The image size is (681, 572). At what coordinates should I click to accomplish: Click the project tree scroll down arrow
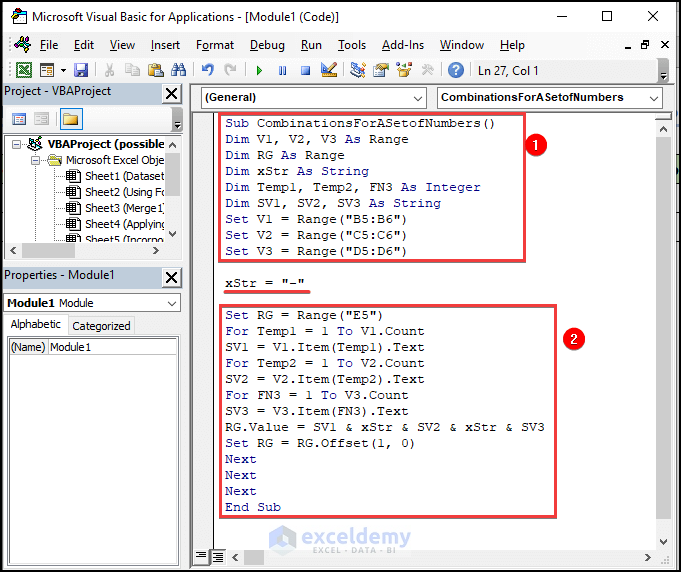click(x=172, y=234)
